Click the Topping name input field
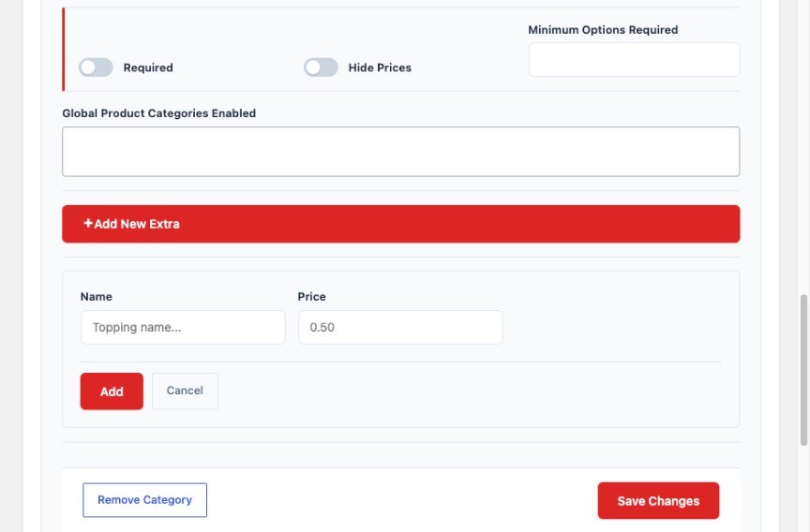Viewport: 810px width, 532px height. pos(183,327)
